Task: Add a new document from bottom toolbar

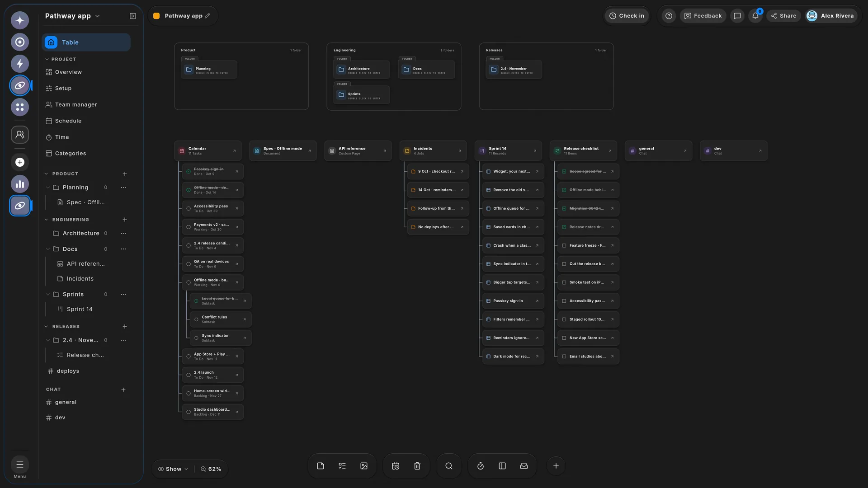Action: [x=321, y=466]
